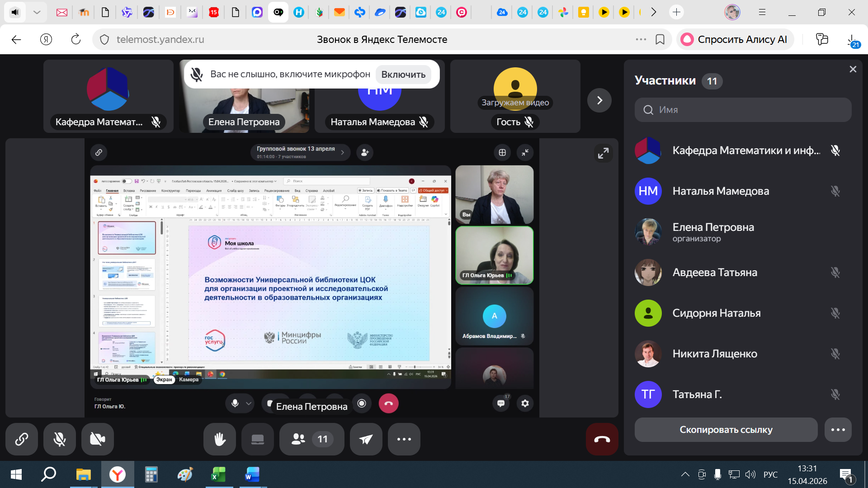Open the settings gear in the shared call
Viewport: 868px width, 488px height.
pyautogui.click(x=525, y=403)
